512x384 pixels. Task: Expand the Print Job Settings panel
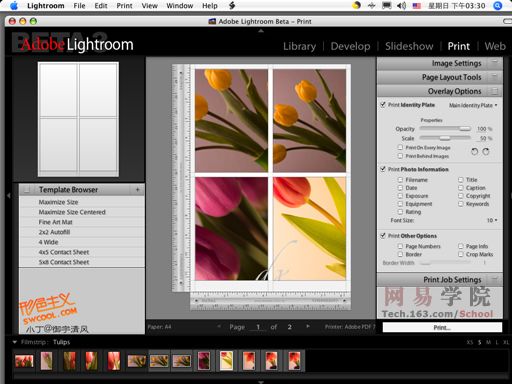coord(440,280)
